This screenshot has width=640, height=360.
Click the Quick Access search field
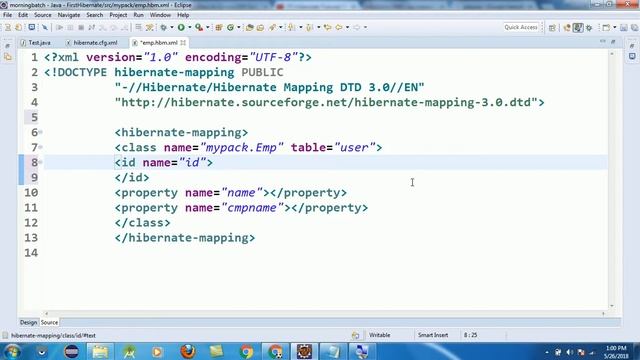[521, 27]
